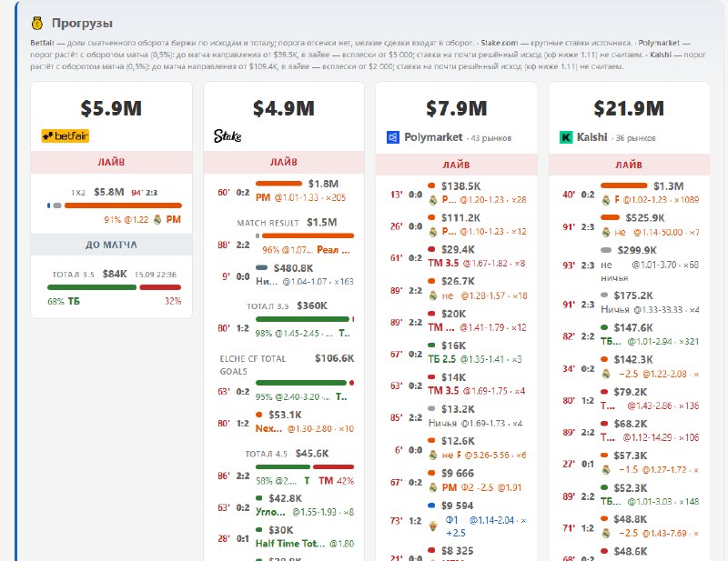Click team crest in Kalshi $525.9K row

[606, 232]
